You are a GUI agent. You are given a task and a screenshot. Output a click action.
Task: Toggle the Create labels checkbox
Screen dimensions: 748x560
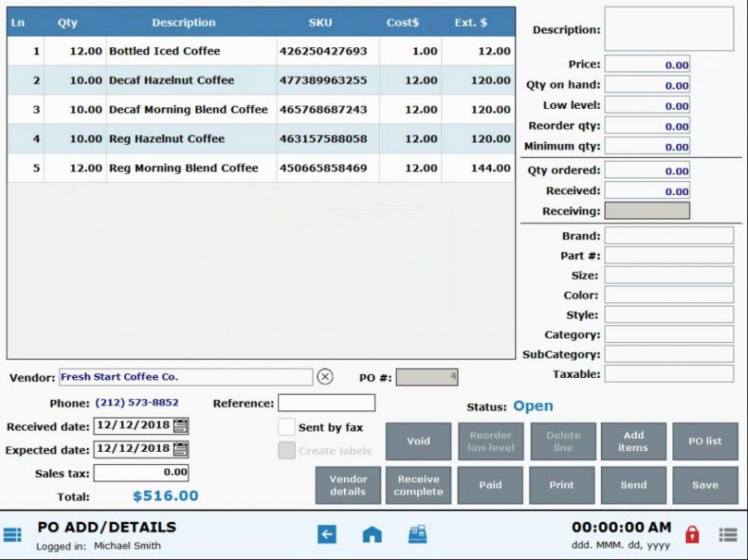(286, 449)
